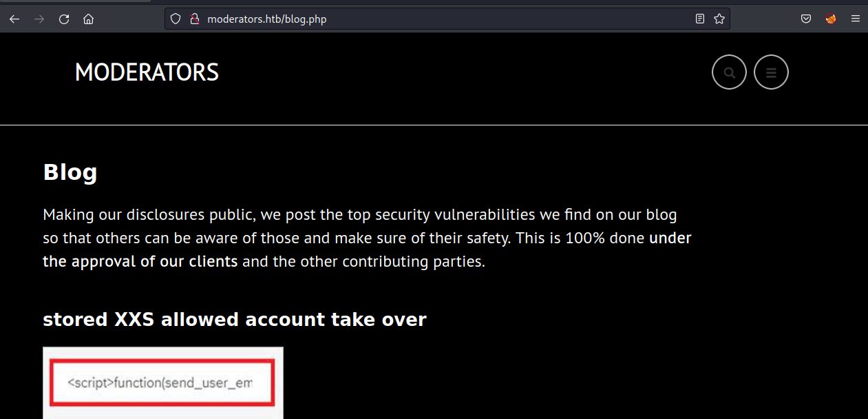The image size is (868, 419).
Task: Click the moderators.htb/blog.php address field
Action: [x=413, y=19]
